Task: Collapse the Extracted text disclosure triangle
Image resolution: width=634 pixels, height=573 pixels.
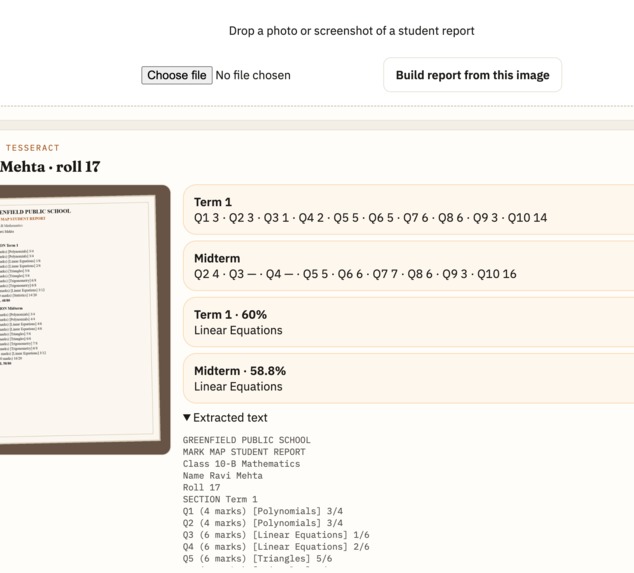Action: 186,417
